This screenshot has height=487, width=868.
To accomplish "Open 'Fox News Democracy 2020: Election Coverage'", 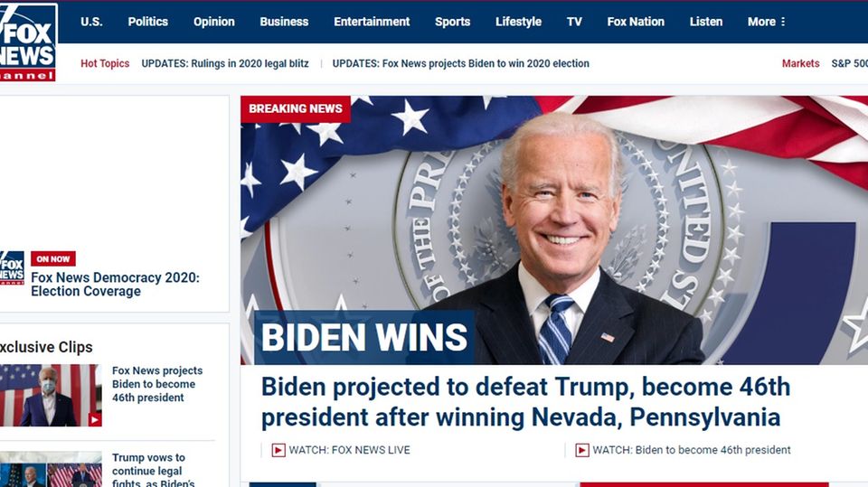I will coord(115,285).
